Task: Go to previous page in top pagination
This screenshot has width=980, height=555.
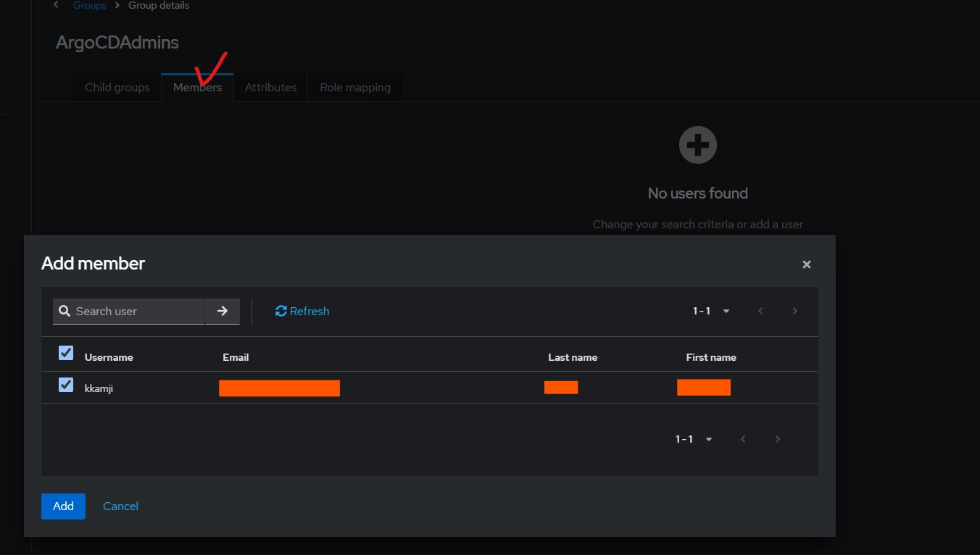Action: (x=760, y=311)
